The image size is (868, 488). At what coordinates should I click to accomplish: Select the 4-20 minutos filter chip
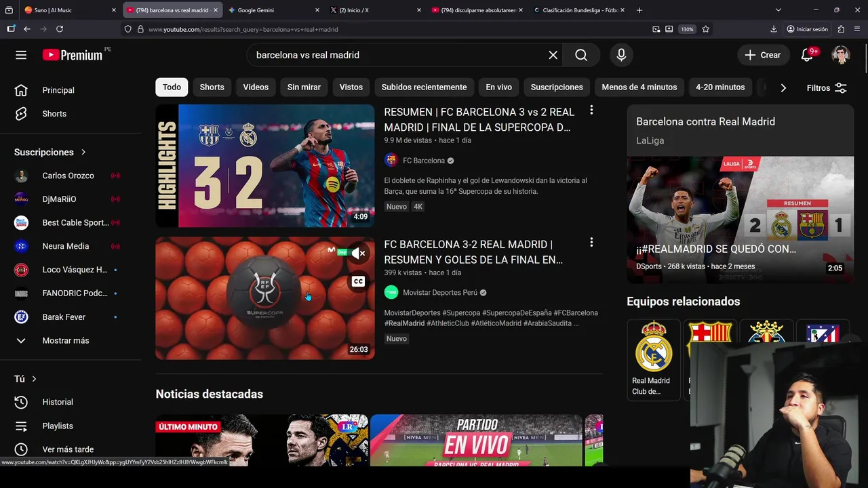(x=720, y=87)
